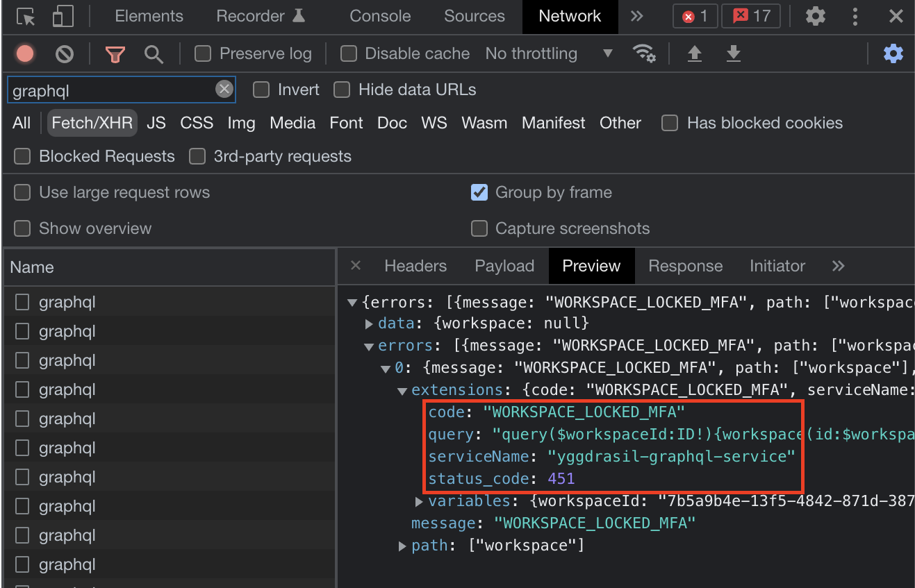Open network conditions panel
The width and height of the screenshot is (915, 588).
click(x=645, y=53)
